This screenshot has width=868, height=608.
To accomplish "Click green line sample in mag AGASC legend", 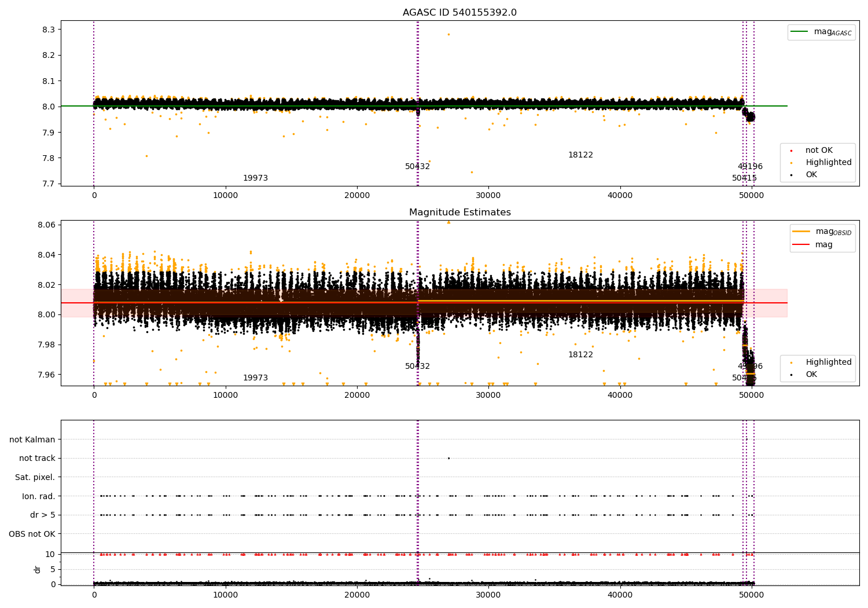I will (x=799, y=32).
